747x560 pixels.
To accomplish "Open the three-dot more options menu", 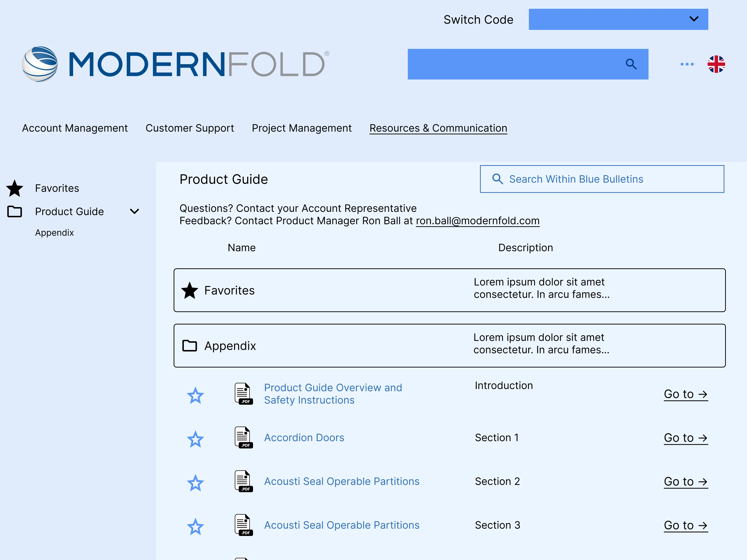I will (x=687, y=64).
